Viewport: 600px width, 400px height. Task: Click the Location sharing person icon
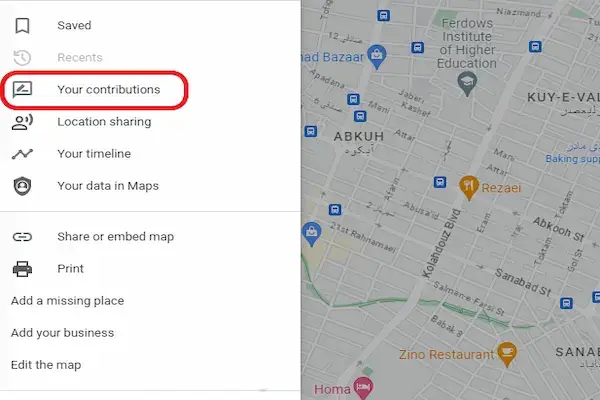tap(22, 122)
